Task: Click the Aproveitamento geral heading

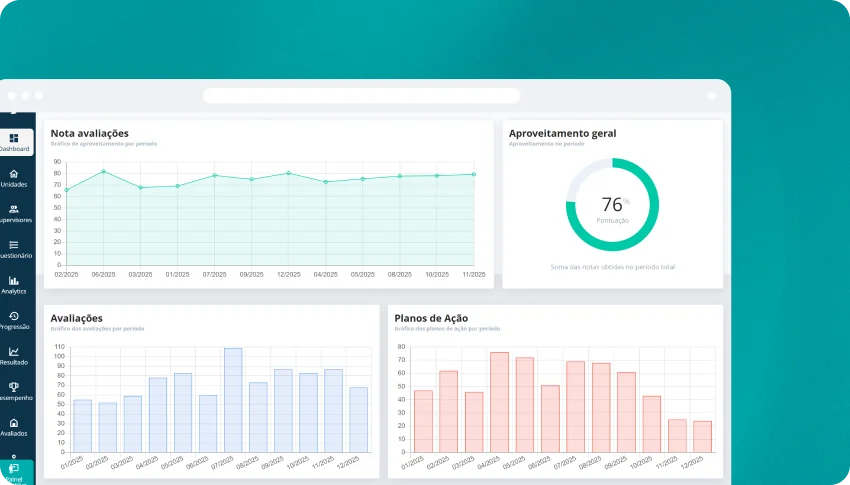Action: [x=562, y=133]
